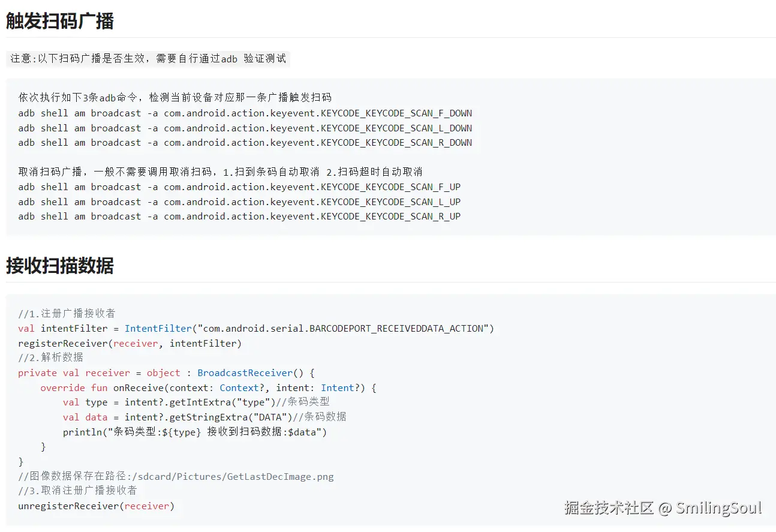Select the adb command ending with SCAN_L_DOWN

[245, 128]
